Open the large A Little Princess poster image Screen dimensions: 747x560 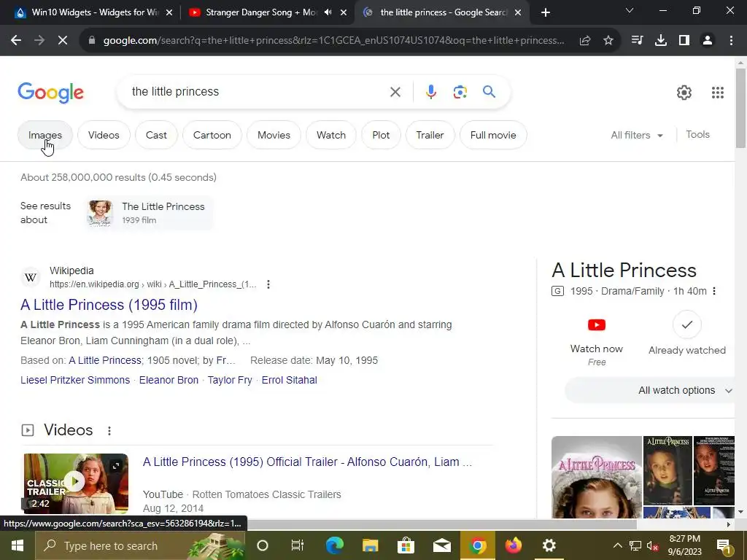click(x=597, y=477)
